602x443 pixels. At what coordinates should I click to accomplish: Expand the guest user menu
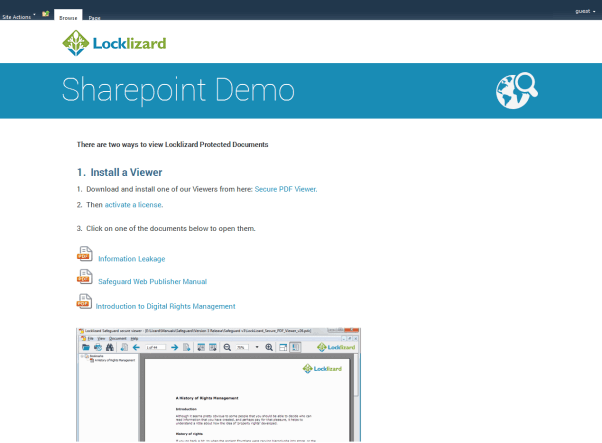coord(585,12)
